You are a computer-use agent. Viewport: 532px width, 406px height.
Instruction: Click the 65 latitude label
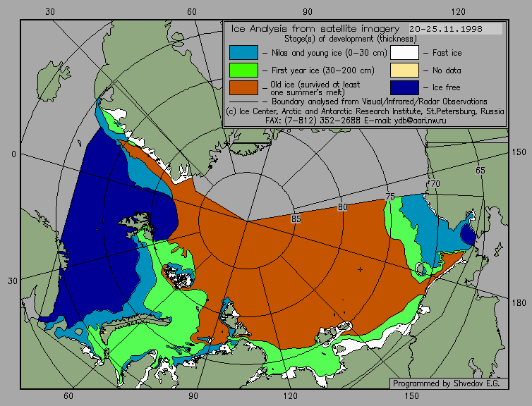click(480, 170)
